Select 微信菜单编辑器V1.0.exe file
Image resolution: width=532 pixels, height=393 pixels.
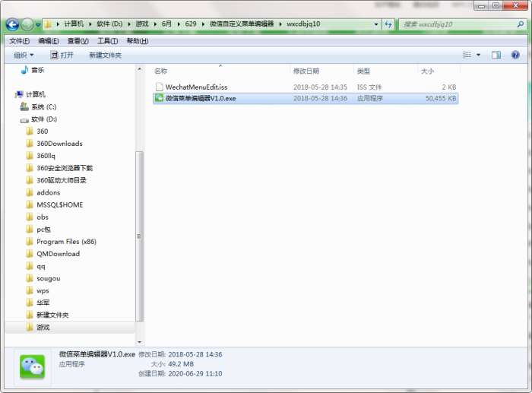(306, 98)
